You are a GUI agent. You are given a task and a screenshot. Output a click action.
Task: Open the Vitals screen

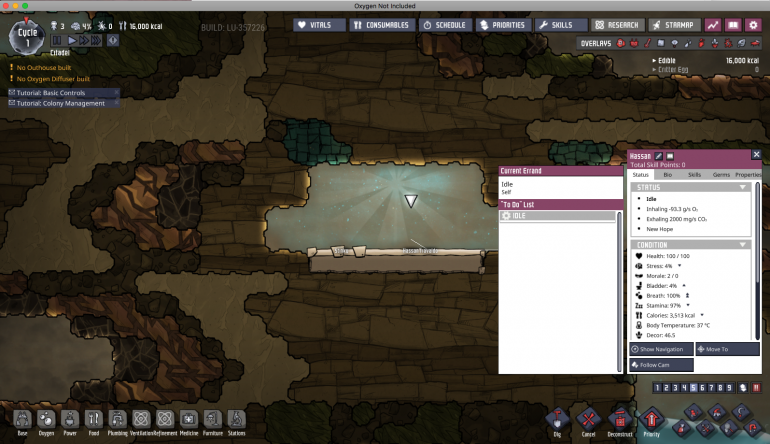pyautogui.click(x=319, y=25)
